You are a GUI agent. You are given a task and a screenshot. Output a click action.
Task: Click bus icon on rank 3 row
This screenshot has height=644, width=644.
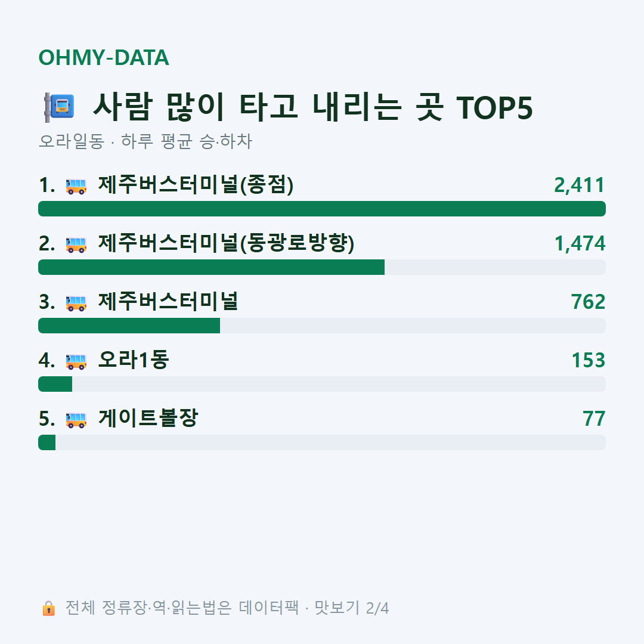pyautogui.click(x=76, y=303)
